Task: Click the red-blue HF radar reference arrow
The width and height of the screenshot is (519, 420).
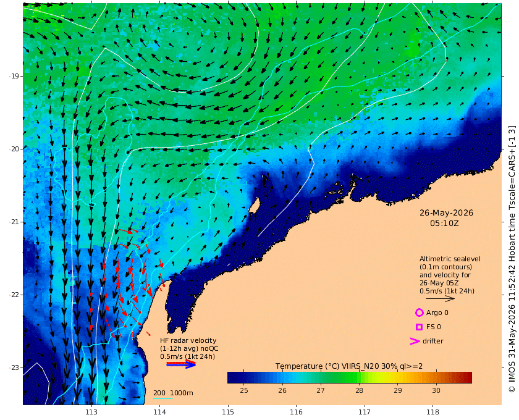Action: point(181,364)
